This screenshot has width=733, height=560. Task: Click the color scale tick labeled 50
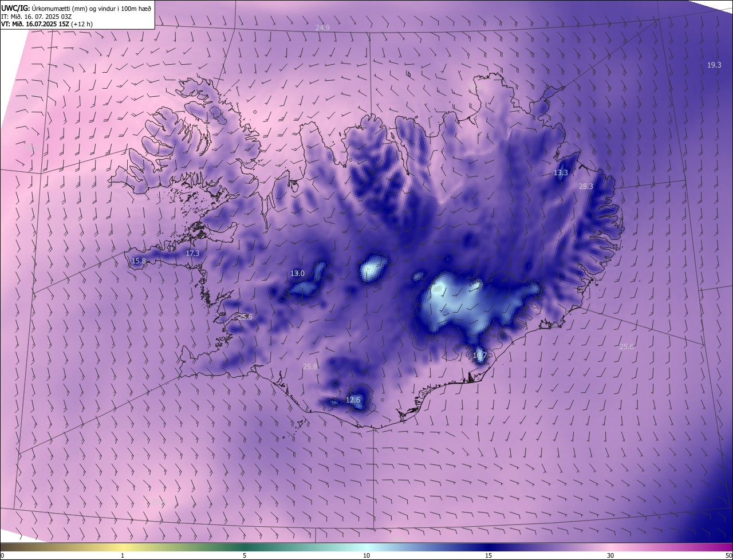click(x=728, y=555)
